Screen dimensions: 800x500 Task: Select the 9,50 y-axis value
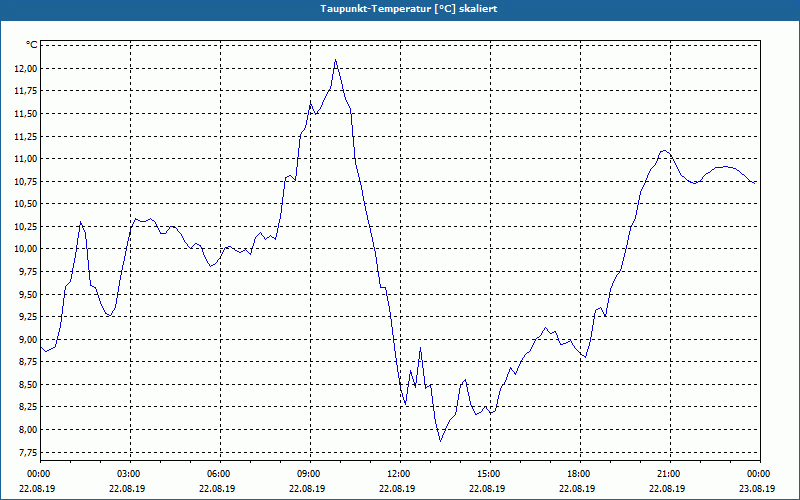[28, 294]
